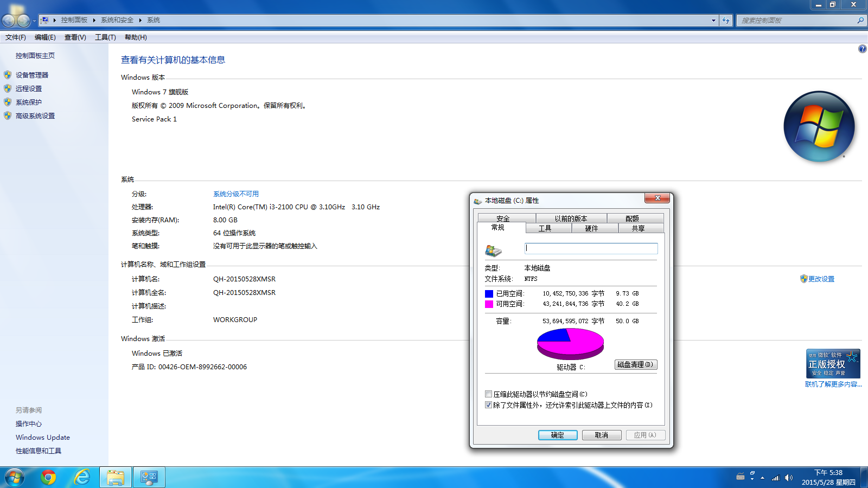Click the show desktop button

coord(864,477)
